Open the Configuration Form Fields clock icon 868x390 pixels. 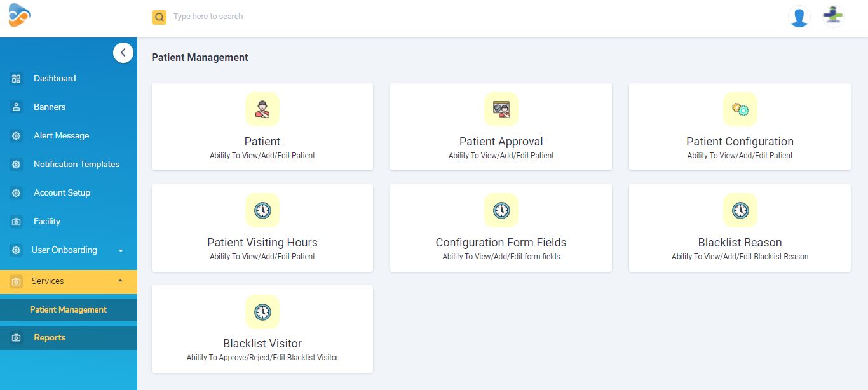click(x=501, y=210)
